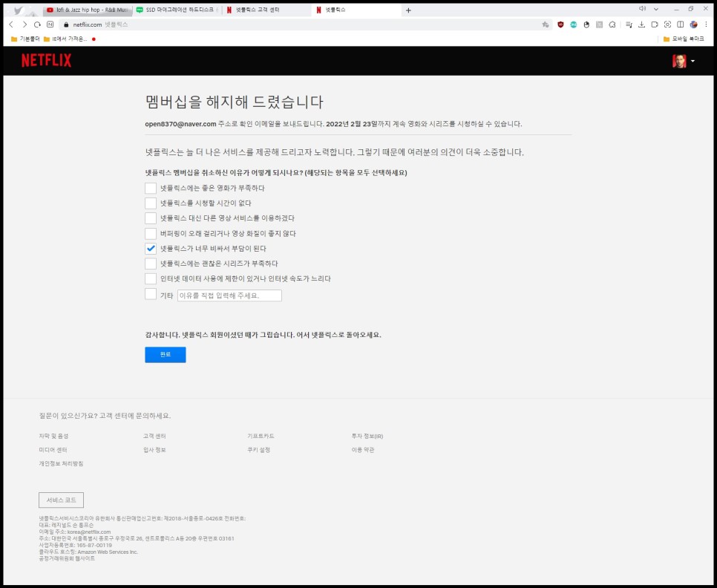Click the red dot bookmark

(x=94, y=39)
